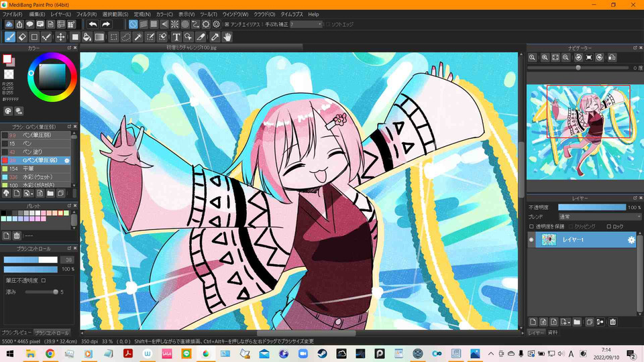This screenshot has height=362, width=644.
Task: Open the 表示(V) menu
Action: coord(186,14)
